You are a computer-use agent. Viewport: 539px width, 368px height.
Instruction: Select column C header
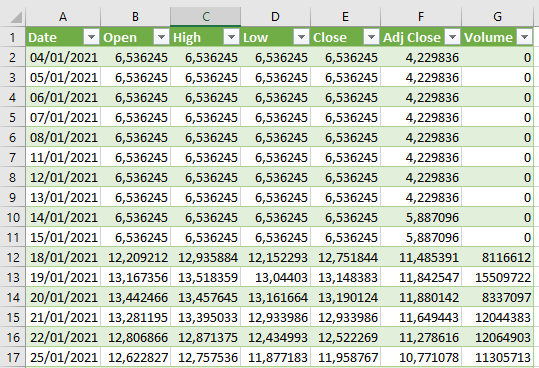(x=206, y=16)
